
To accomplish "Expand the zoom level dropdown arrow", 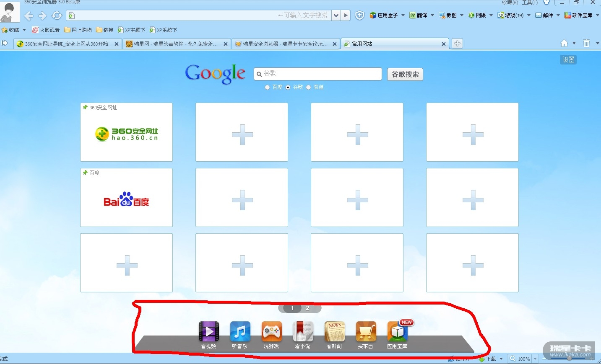I will [x=535, y=359].
